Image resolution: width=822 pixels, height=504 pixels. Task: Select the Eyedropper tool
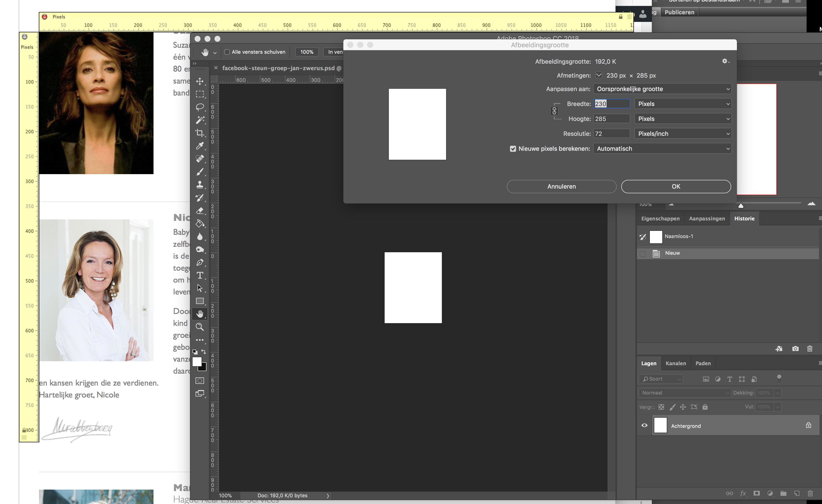pyautogui.click(x=200, y=146)
